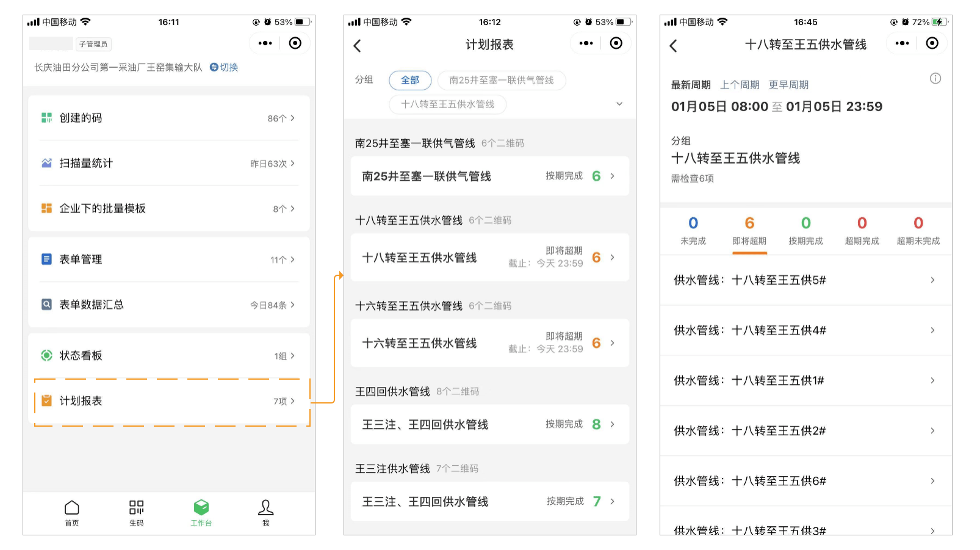Image resolution: width=980 pixels, height=550 pixels.
Task: Tap 切换 link to switch organization
Action: pos(229,67)
